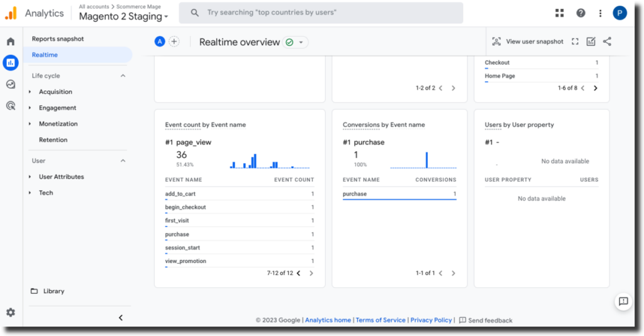644x336 pixels.
Task: Open the Home icon in left rail
Action: click(x=11, y=42)
